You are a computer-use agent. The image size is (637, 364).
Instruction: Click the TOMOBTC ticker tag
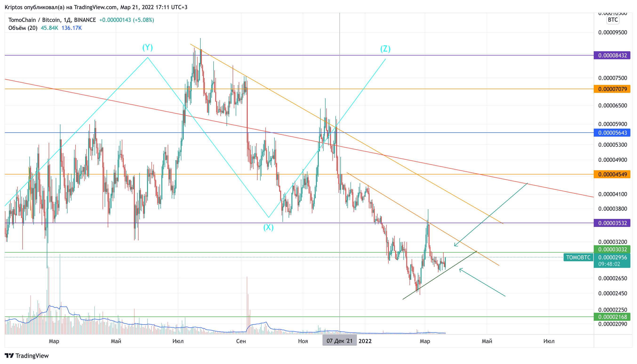(x=578, y=257)
